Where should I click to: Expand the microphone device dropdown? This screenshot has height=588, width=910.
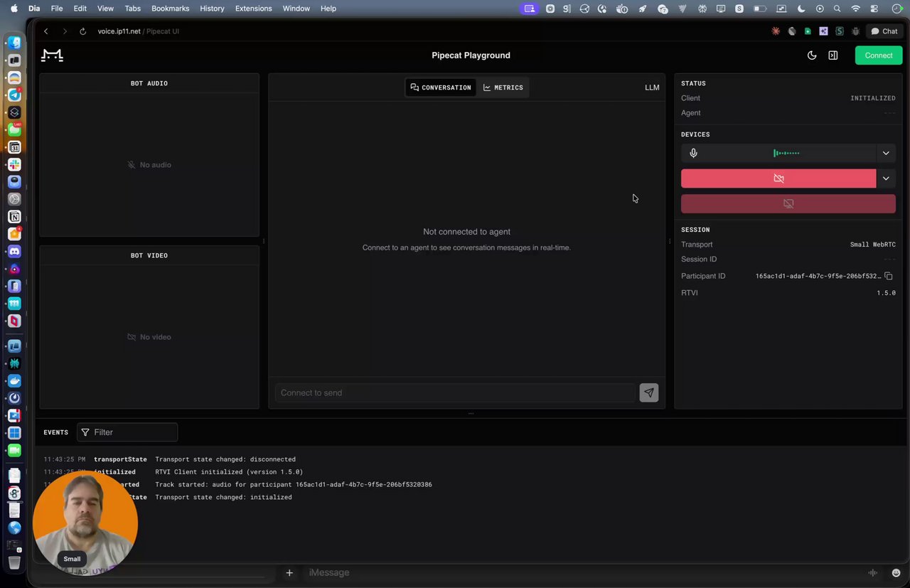click(x=886, y=153)
